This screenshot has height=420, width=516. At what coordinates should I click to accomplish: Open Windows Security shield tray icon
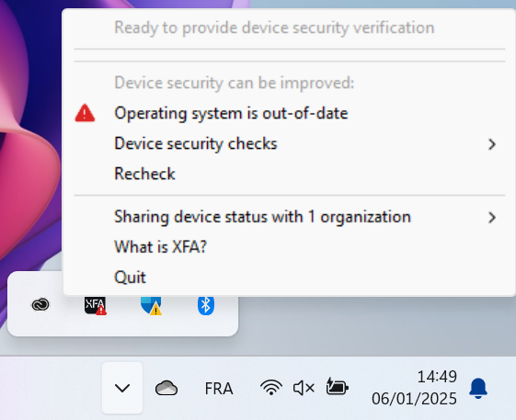[151, 305]
